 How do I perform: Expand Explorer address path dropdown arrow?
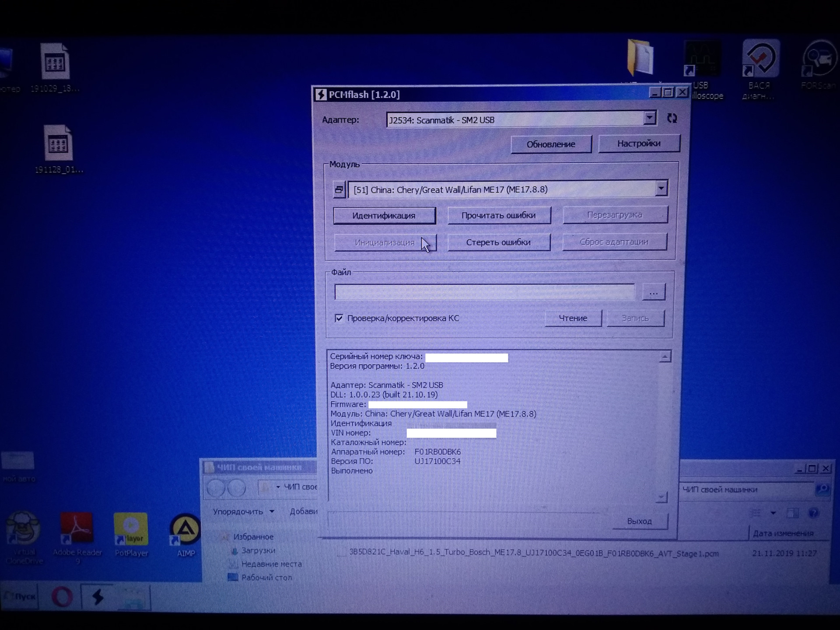[278, 487]
